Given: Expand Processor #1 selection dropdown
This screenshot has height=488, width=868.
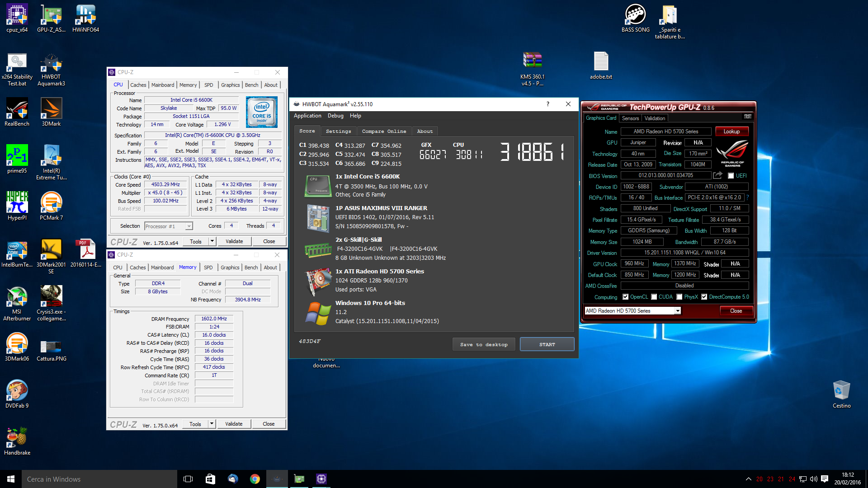Looking at the screenshot, I should [189, 226].
